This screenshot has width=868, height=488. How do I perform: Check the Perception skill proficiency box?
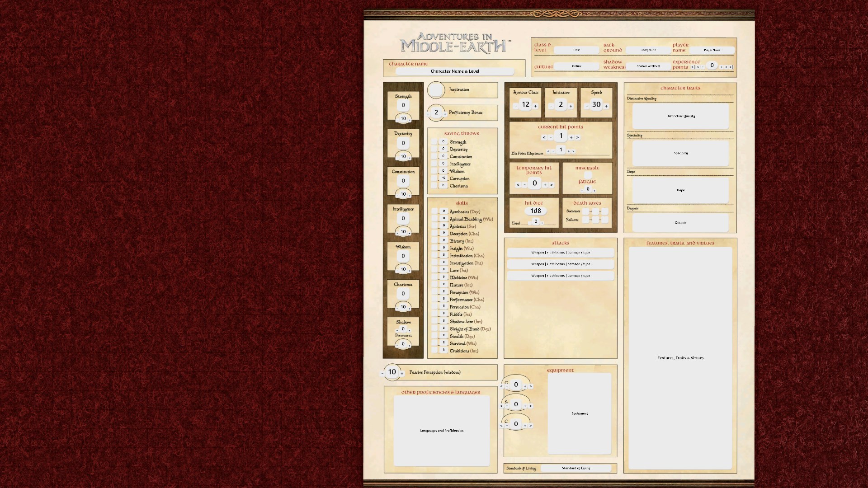click(434, 292)
